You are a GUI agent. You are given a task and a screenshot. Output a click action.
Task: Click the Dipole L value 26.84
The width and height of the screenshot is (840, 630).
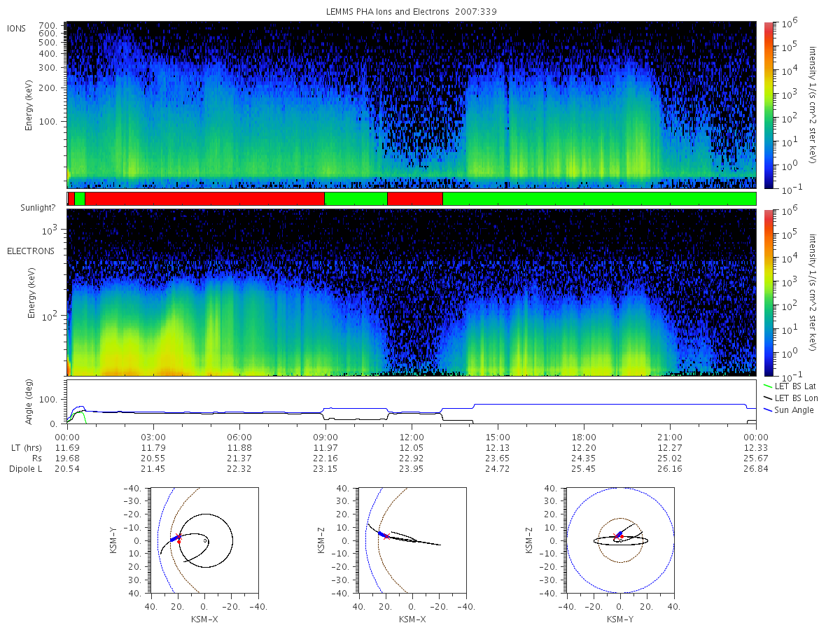tap(756, 469)
